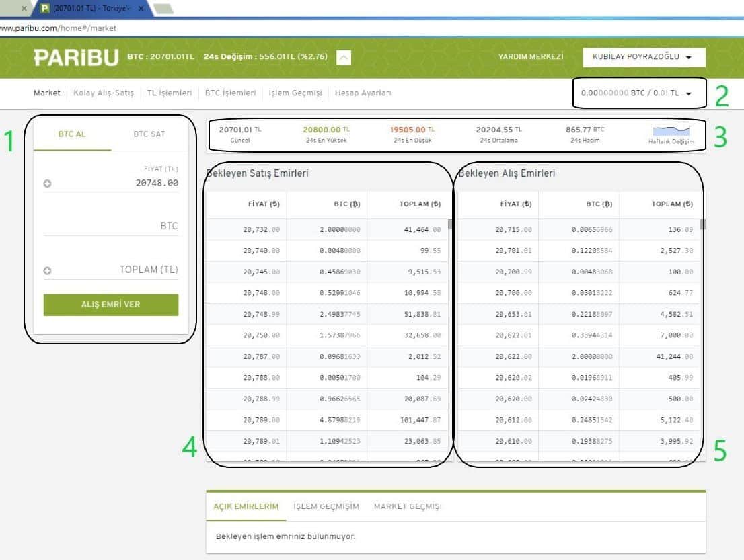Click the Paribu favicon on browser tab

[x=45, y=9]
